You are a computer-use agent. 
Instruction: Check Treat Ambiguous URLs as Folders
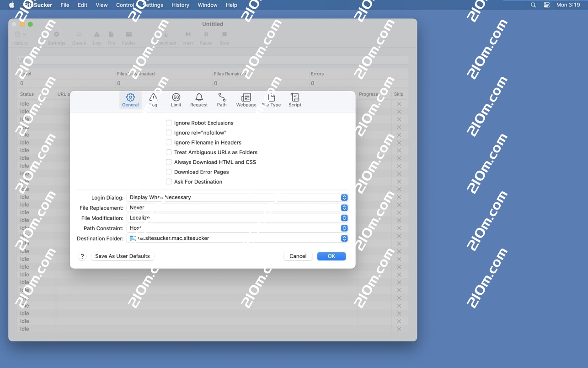(x=169, y=152)
